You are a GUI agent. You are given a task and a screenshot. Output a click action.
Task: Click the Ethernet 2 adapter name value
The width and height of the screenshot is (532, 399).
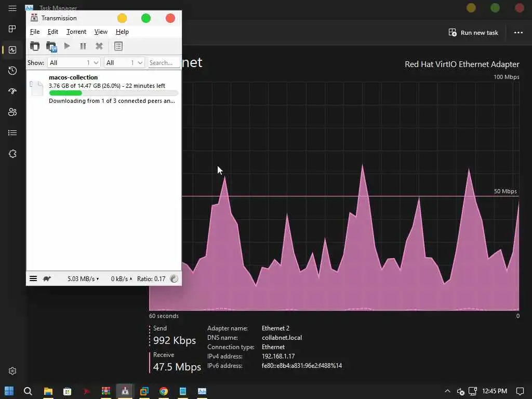(275, 328)
